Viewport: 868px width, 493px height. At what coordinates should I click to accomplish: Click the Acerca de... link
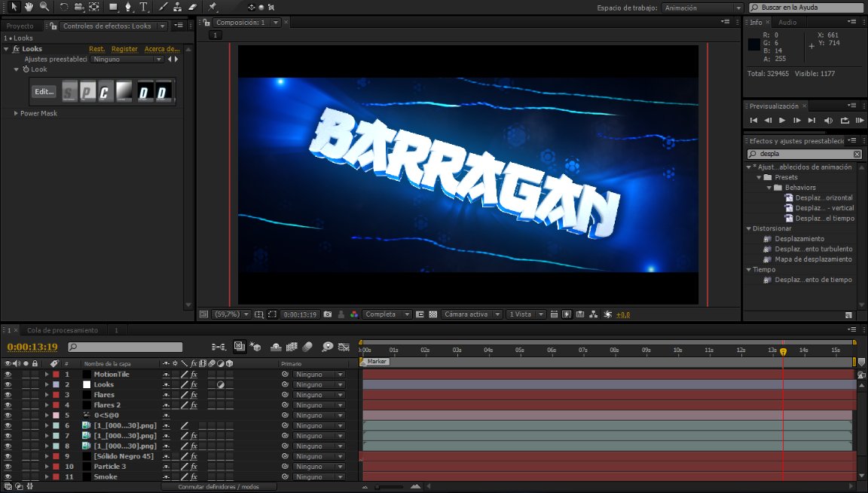[162, 49]
